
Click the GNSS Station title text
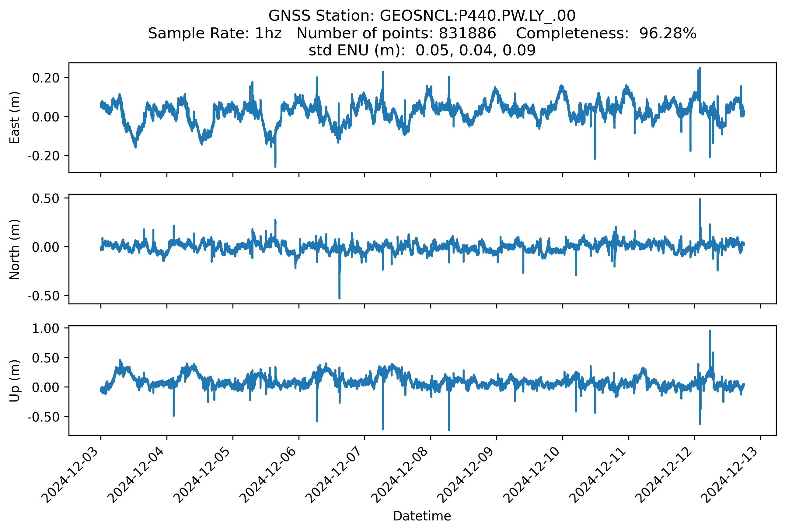point(422,16)
